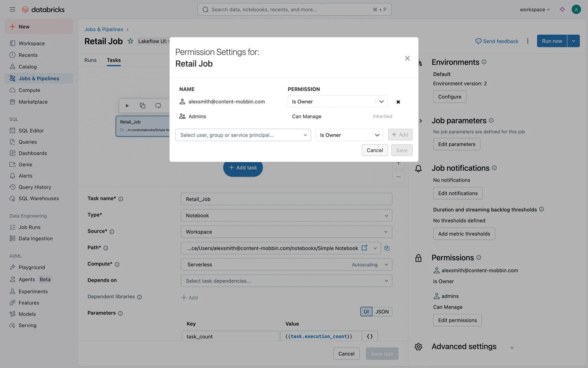588x368 pixels.
Task: Expand Job parameters section chevron
Action: [x=421, y=121]
